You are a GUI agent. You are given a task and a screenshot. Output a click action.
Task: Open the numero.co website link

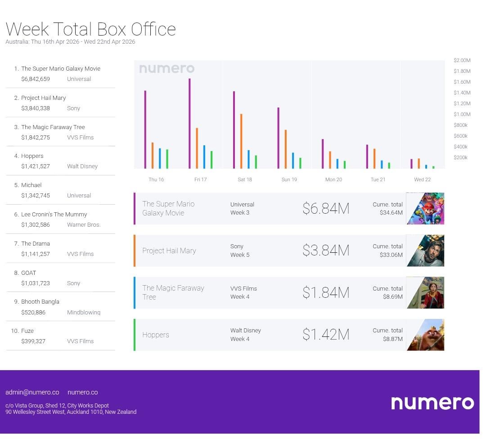pyautogui.click(x=82, y=392)
